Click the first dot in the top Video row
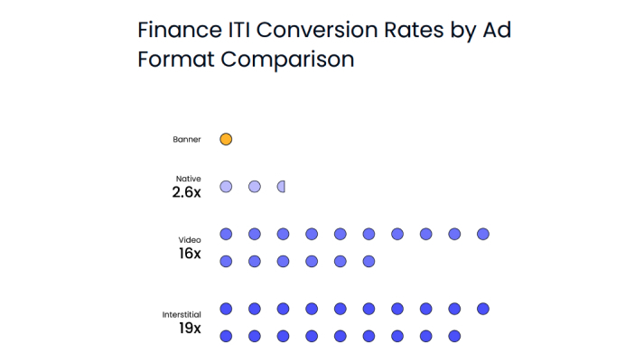The width and height of the screenshot is (644, 362). [226, 235]
